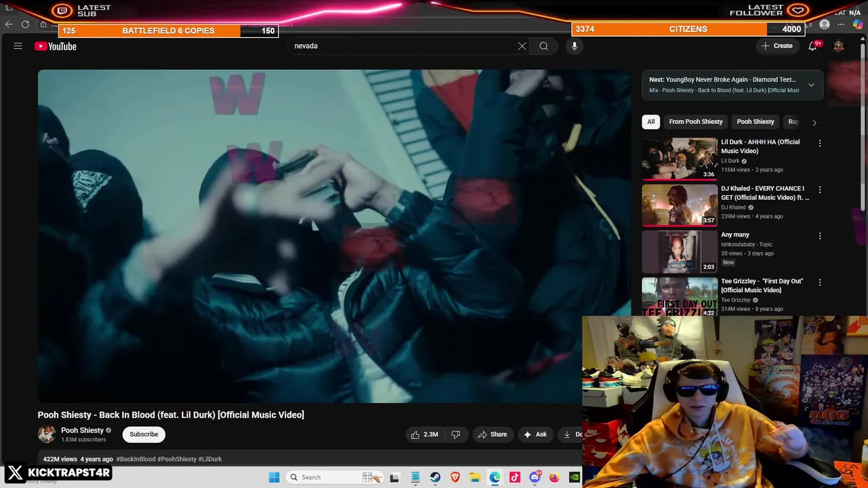Open the YouTube hamburger guide menu
The image size is (868, 488).
coord(18,46)
